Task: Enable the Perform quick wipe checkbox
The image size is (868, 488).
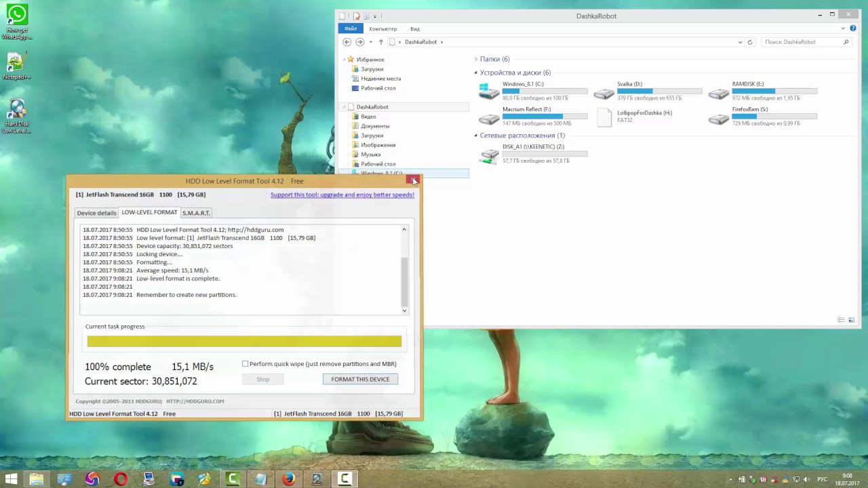Action: click(x=245, y=364)
